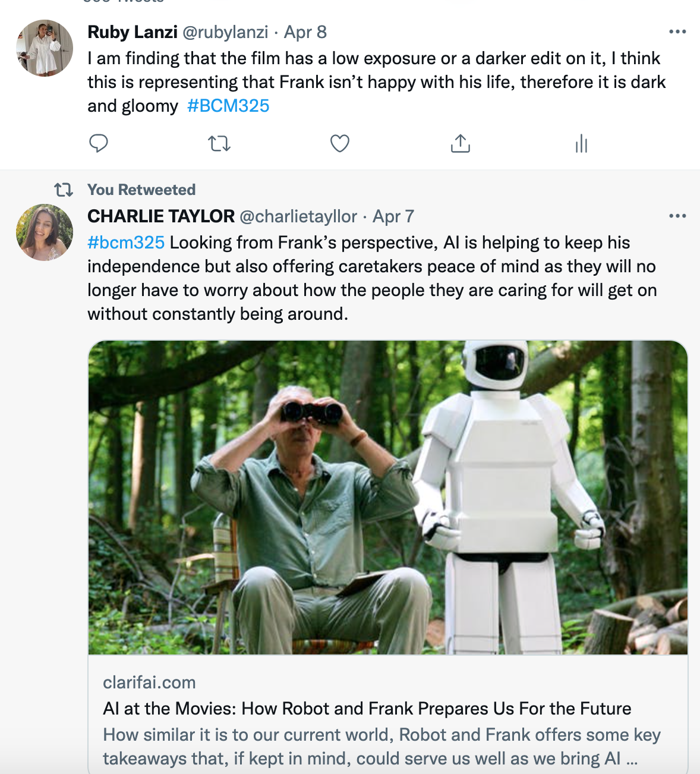The height and width of the screenshot is (774, 700).
Task: Click the #bcm325 hashtag in Charlie's tweet
Action: pyautogui.click(x=126, y=243)
